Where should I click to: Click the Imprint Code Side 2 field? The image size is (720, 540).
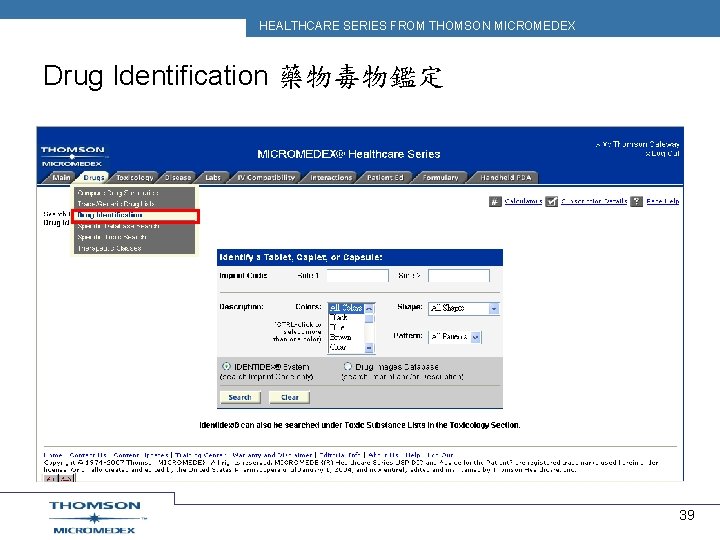pyautogui.click(x=459, y=276)
